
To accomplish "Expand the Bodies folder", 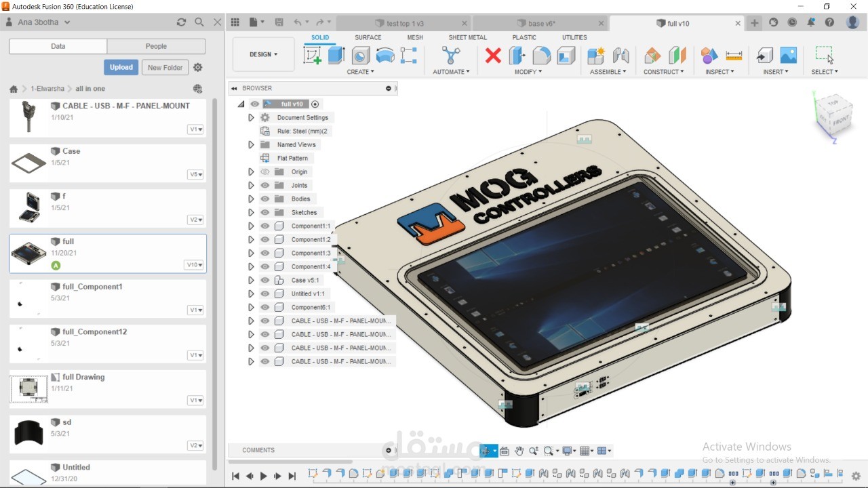I will click(x=251, y=199).
